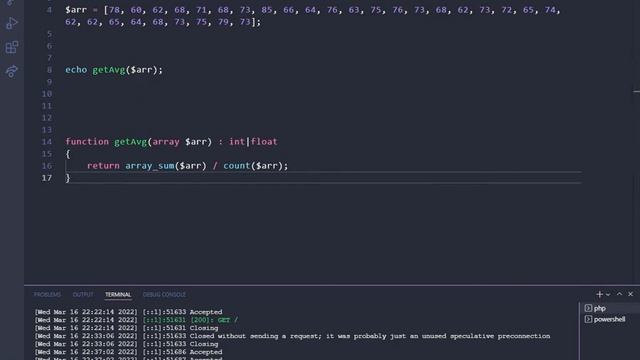Screen dimensions: 640x360
Task: Click the ':51686 Accepted' terminal log line
Action: click(x=128, y=352)
